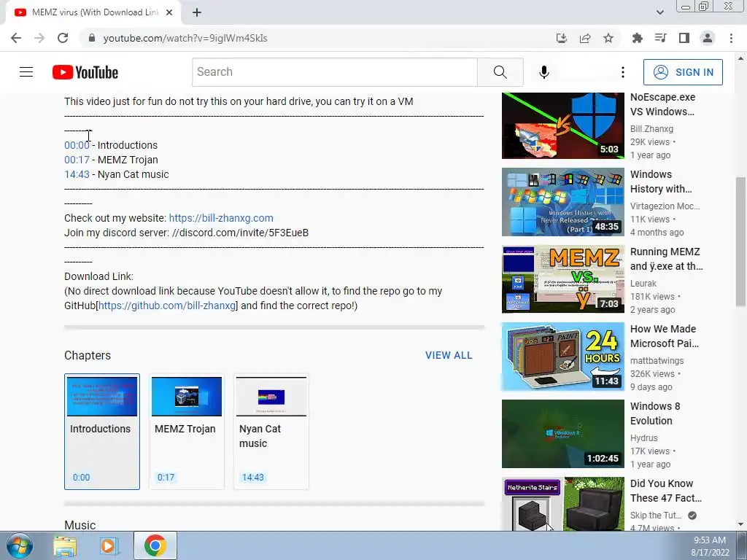Screen dimensions: 747x560
Task: Open the tab search chevron dropdown
Action: (659, 12)
